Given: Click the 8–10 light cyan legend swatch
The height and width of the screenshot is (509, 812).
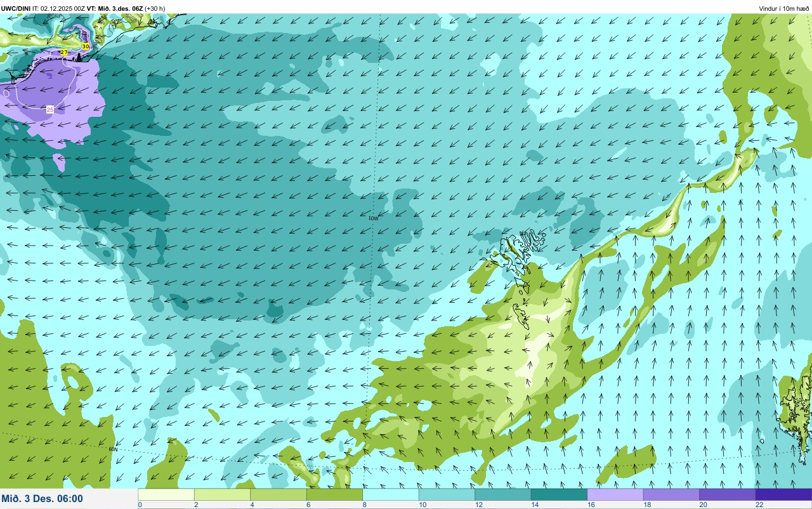Looking at the screenshot, I should pyautogui.click(x=391, y=494).
